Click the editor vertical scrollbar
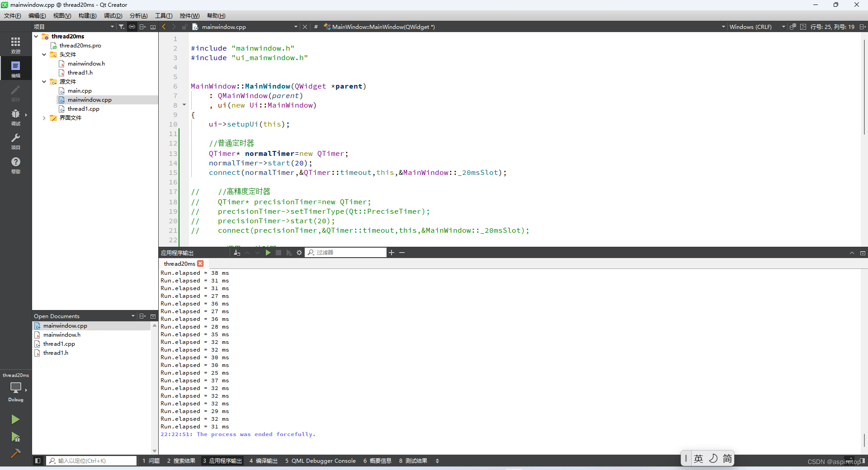Viewport: 868px width, 470px height. pyautogui.click(x=864, y=86)
